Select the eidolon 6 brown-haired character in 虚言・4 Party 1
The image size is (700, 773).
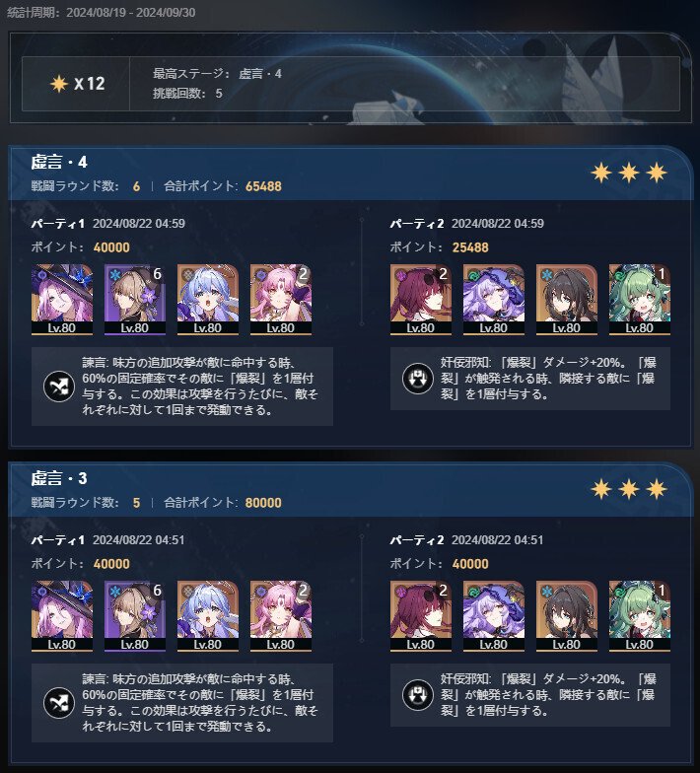[135, 300]
